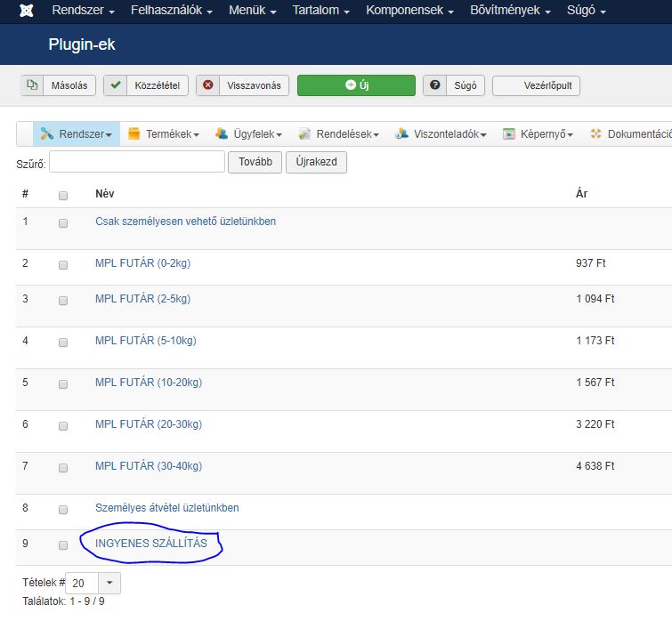Expand the Termékek dropdown

(197, 135)
